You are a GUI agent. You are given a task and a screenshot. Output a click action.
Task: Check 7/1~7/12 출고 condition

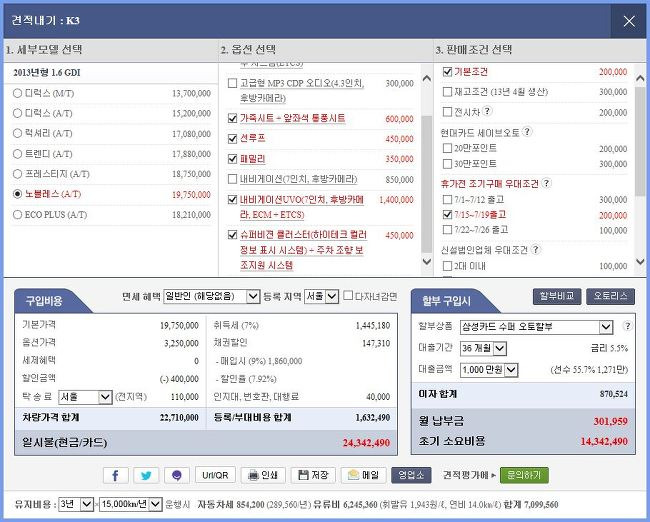(447, 200)
